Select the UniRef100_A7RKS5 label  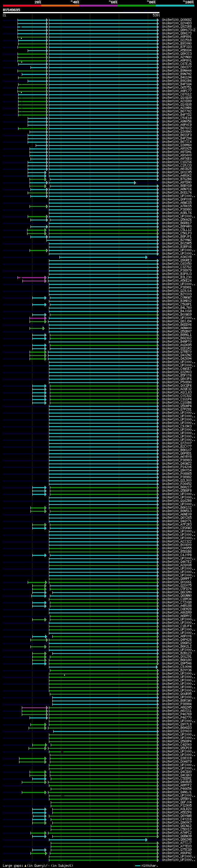(x=177, y=206)
